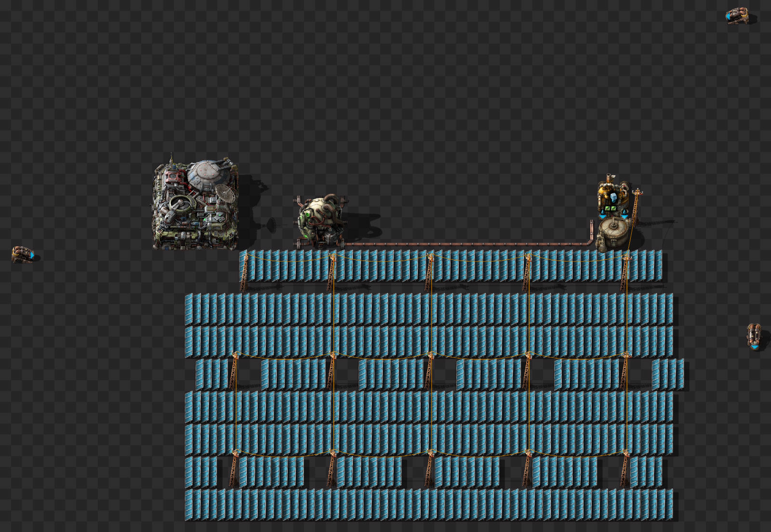Click the biochamber with green lights
The height and width of the screenshot is (532, 771).
(x=320, y=222)
